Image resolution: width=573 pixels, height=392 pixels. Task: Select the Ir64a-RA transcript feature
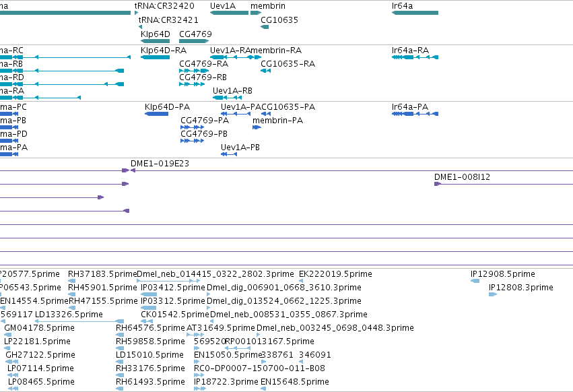click(x=415, y=57)
